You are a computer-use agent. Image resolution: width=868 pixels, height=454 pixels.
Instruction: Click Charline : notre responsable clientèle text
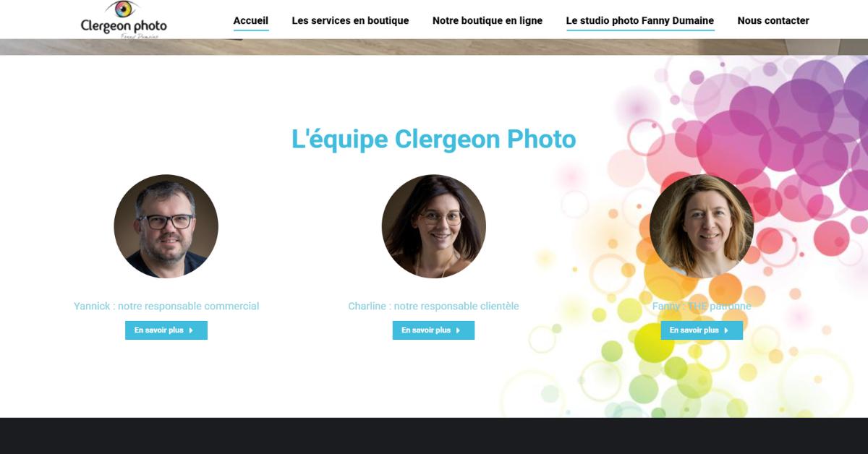tap(434, 307)
